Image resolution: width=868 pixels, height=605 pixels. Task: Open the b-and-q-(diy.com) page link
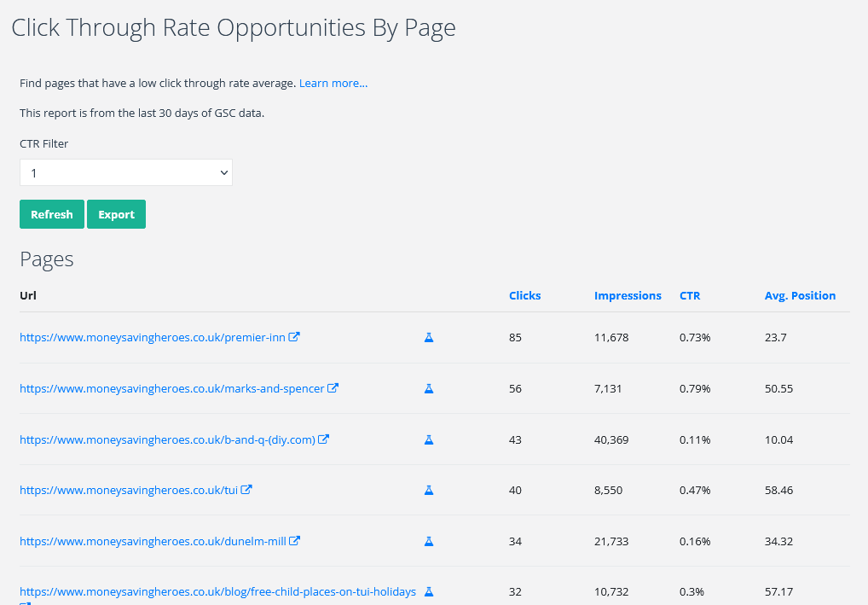pos(167,440)
